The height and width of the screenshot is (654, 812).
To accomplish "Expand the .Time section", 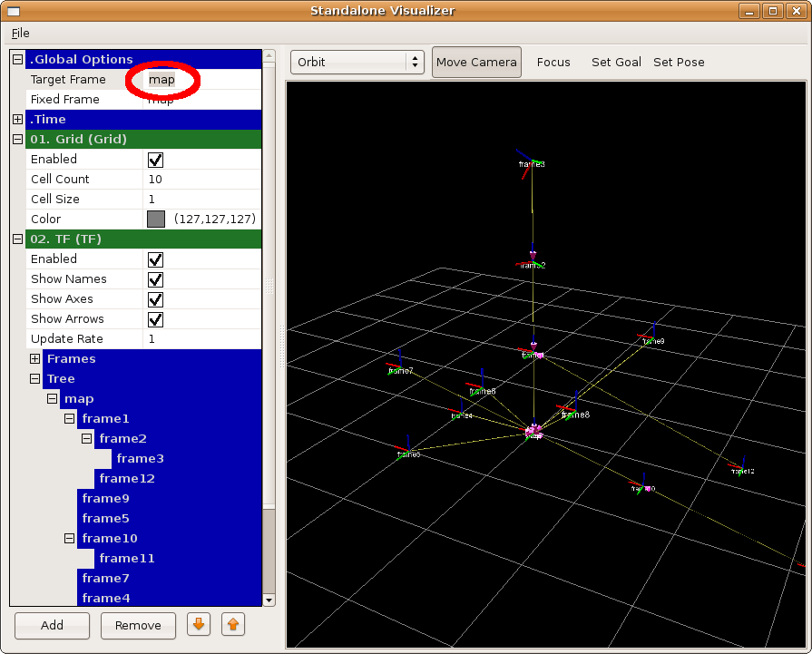I will pyautogui.click(x=17, y=120).
